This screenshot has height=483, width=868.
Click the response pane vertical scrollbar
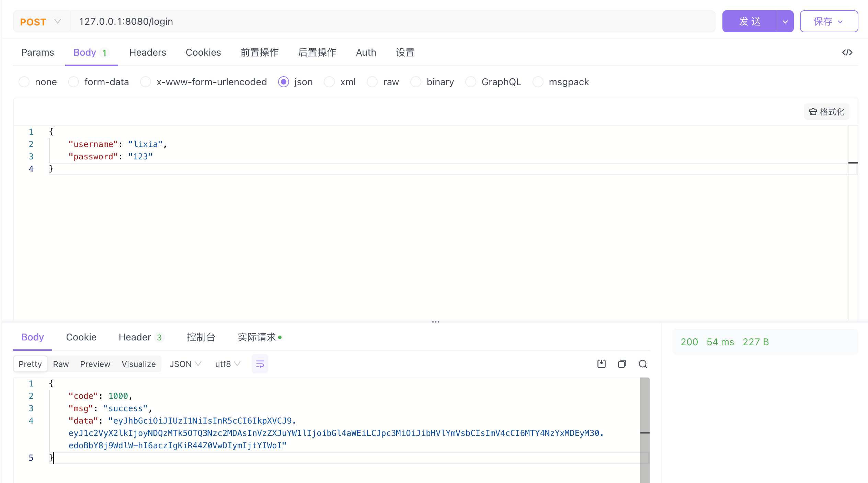click(644, 412)
